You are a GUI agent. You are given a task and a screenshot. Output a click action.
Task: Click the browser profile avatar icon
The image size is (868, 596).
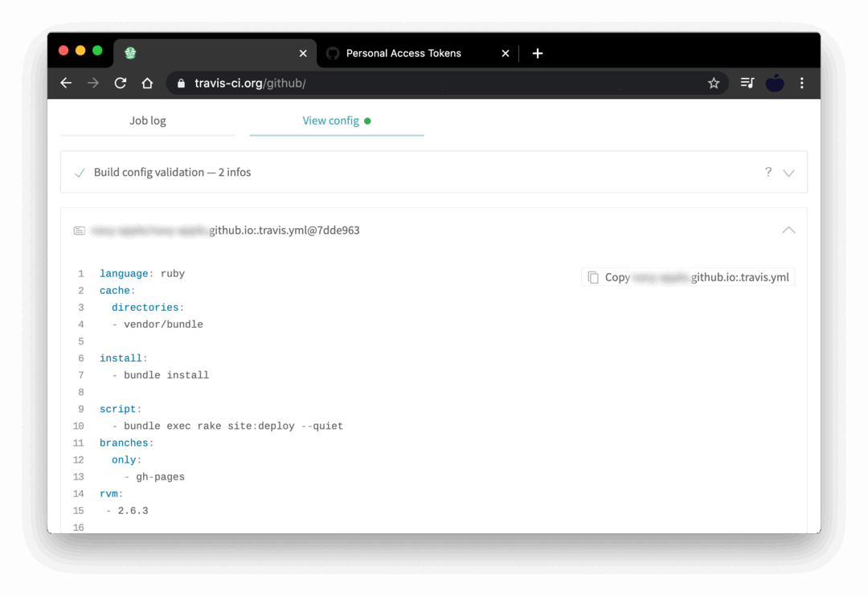pos(775,83)
